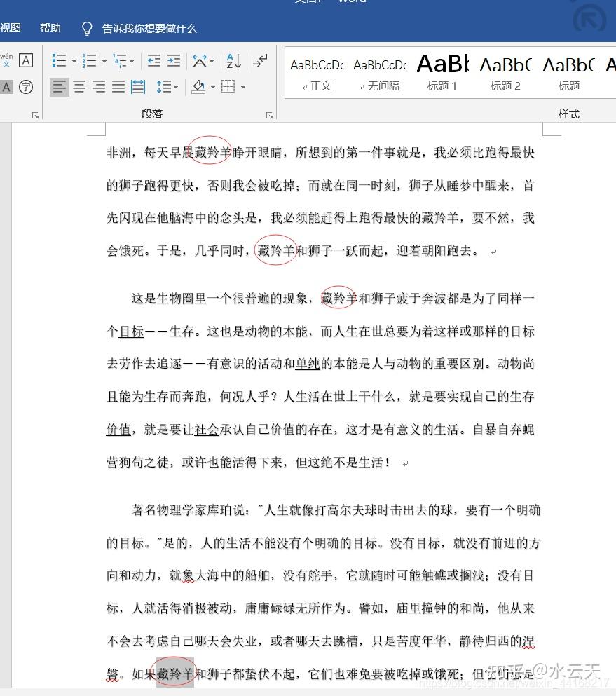Expand the multilevel list dropdown arrow
This screenshot has height=696, width=616.
132,61
